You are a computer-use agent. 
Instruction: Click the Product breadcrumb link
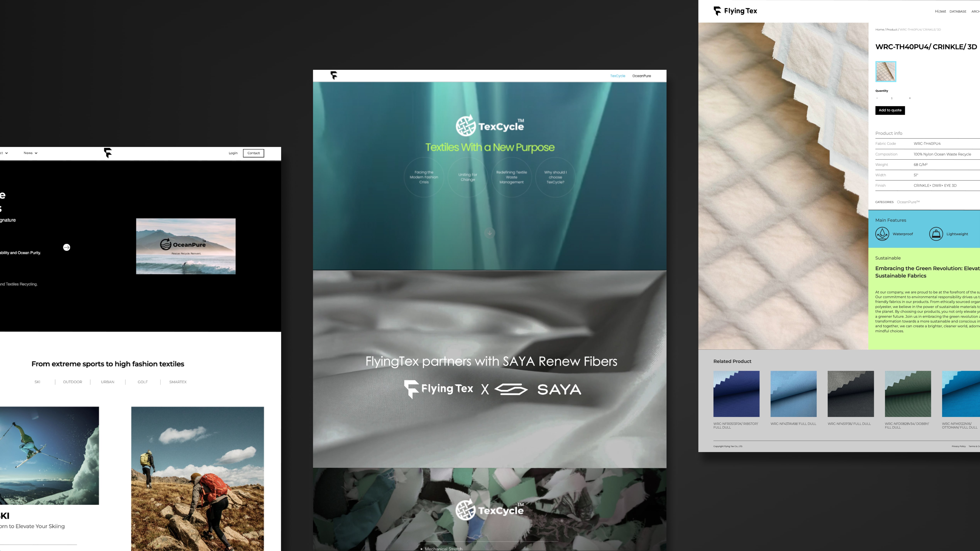(x=892, y=30)
